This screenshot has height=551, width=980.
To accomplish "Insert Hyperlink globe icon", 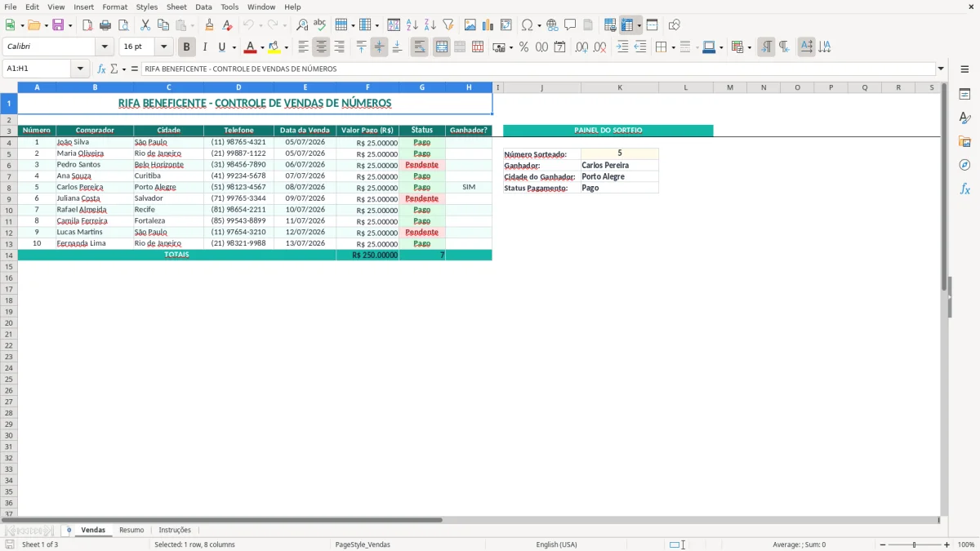I will tap(552, 25).
